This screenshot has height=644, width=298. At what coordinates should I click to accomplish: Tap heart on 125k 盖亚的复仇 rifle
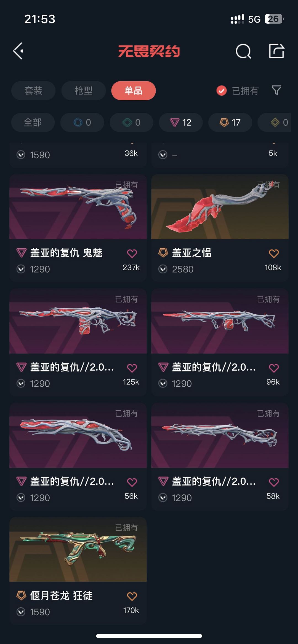click(x=132, y=368)
